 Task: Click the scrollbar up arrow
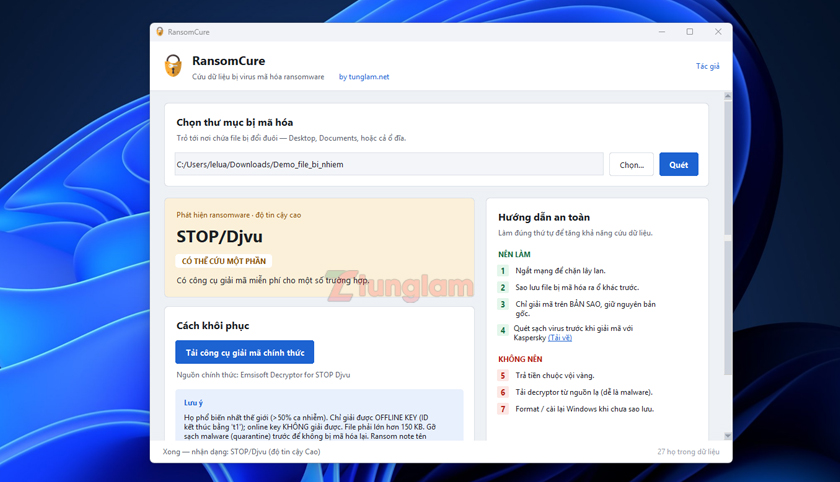[x=728, y=96]
